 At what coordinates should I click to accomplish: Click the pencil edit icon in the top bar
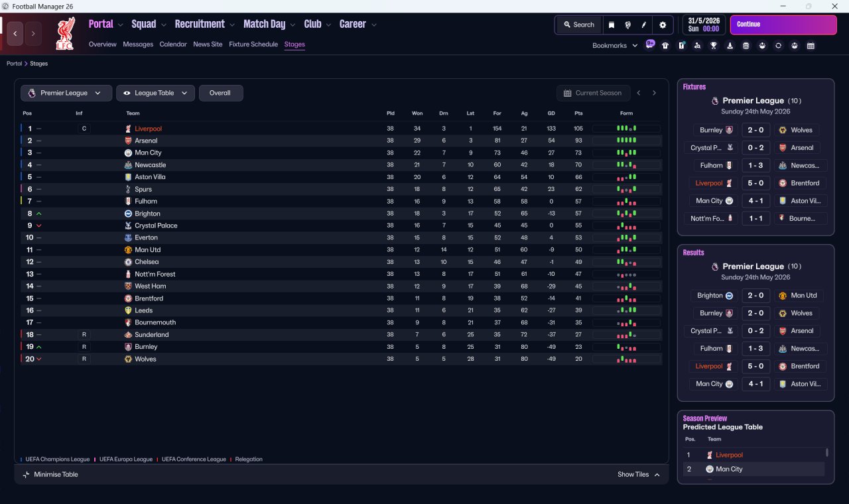[x=643, y=25]
